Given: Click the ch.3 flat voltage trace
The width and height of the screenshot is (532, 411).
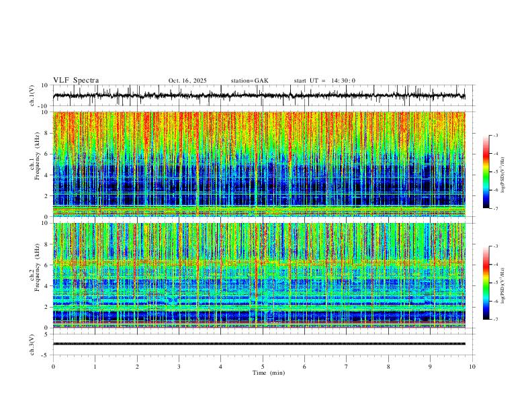Looking at the screenshot, I should 259,344.
